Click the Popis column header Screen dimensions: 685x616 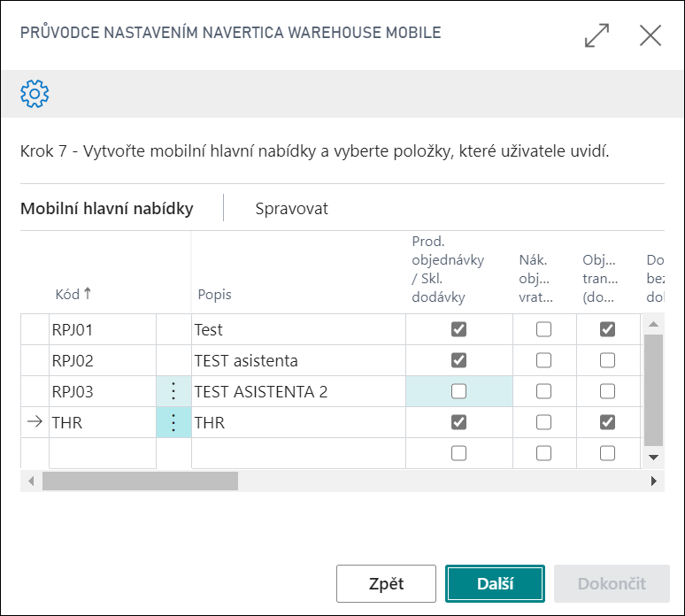(x=214, y=295)
